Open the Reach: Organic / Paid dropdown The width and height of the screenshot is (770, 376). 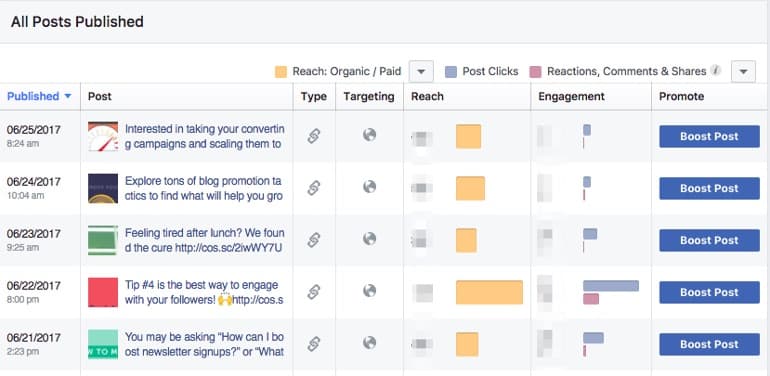coord(421,72)
